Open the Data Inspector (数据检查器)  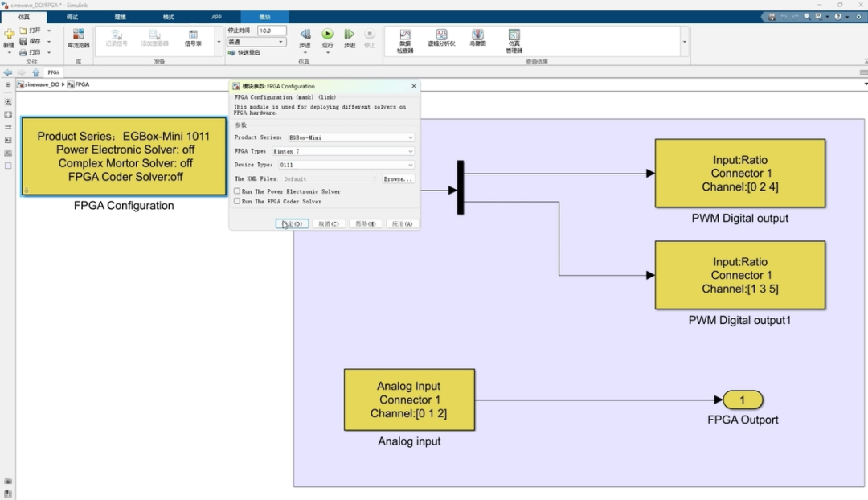pyautogui.click(x=405, y=39)
